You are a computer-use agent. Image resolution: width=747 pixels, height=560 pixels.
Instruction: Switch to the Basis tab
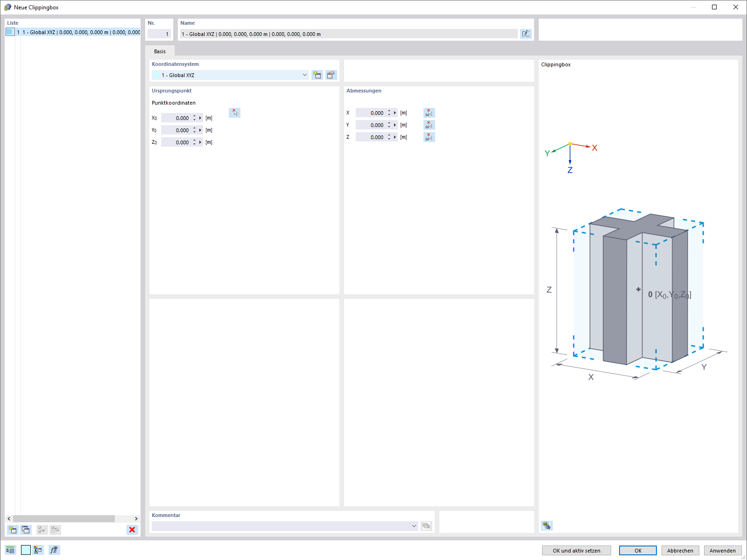coord(160,51)
